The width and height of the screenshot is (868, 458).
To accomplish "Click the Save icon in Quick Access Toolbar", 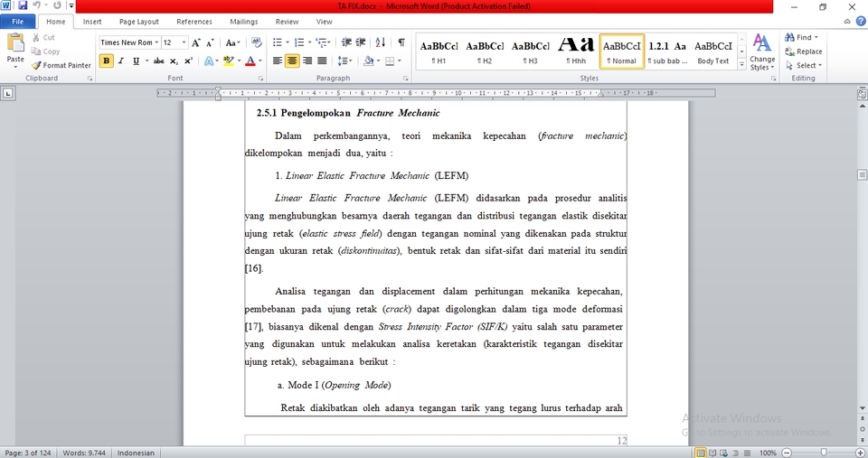I will tap(22, 5).
